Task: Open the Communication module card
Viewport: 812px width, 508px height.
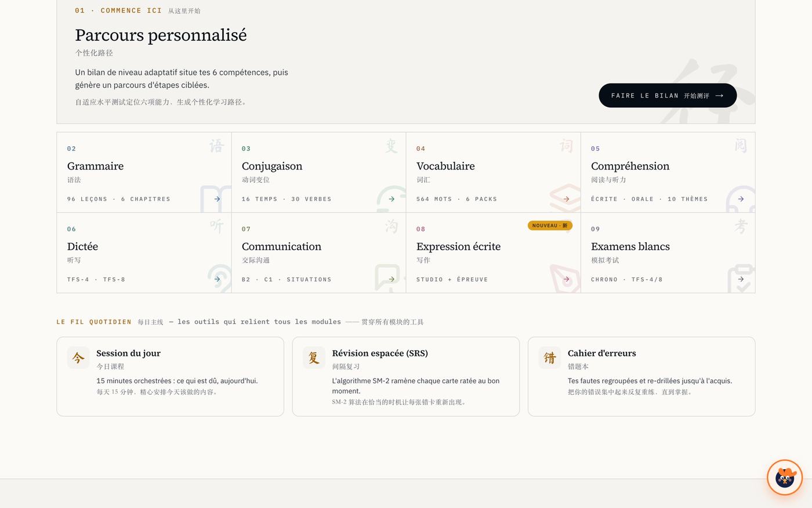Action: click(x=318, y=253)
